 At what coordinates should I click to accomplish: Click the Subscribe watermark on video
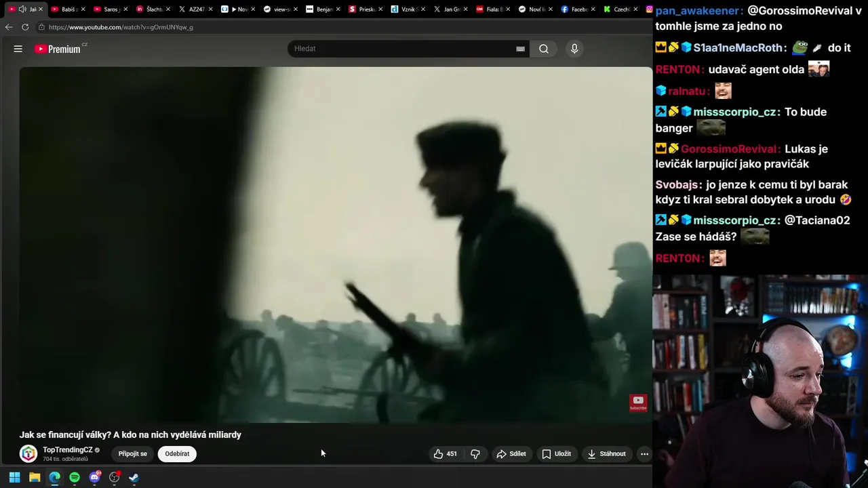[x=638, y=403]
